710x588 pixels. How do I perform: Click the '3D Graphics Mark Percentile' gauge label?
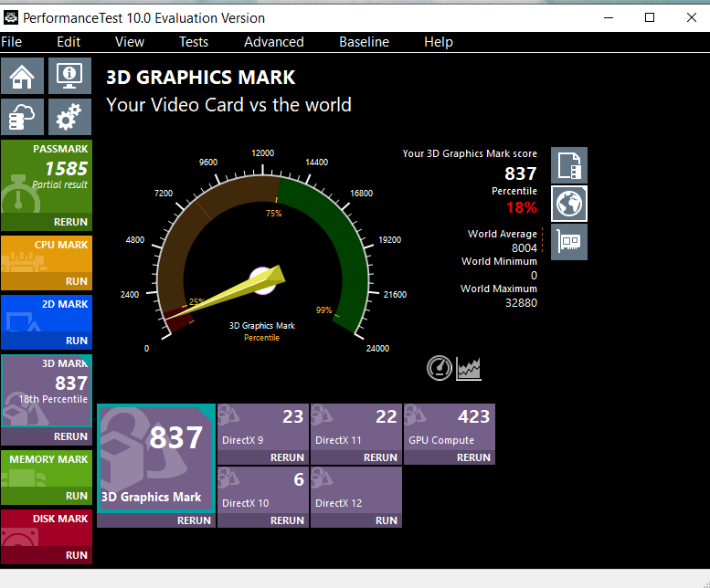coord(261,331)
